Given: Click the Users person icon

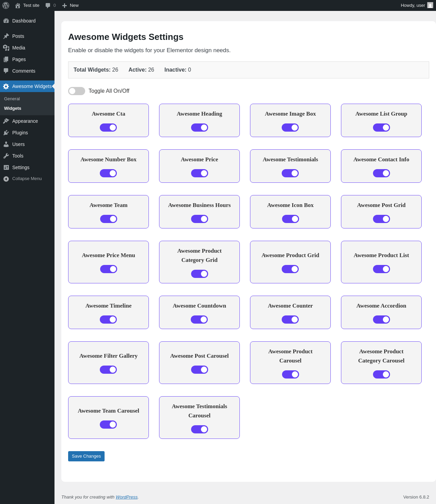Looking at the screenshot, I should 6,144.
